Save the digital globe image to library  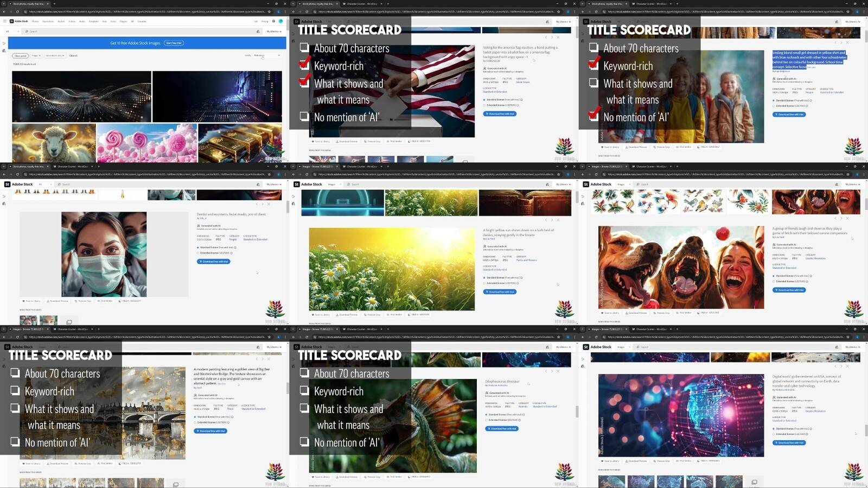point(610,461)
